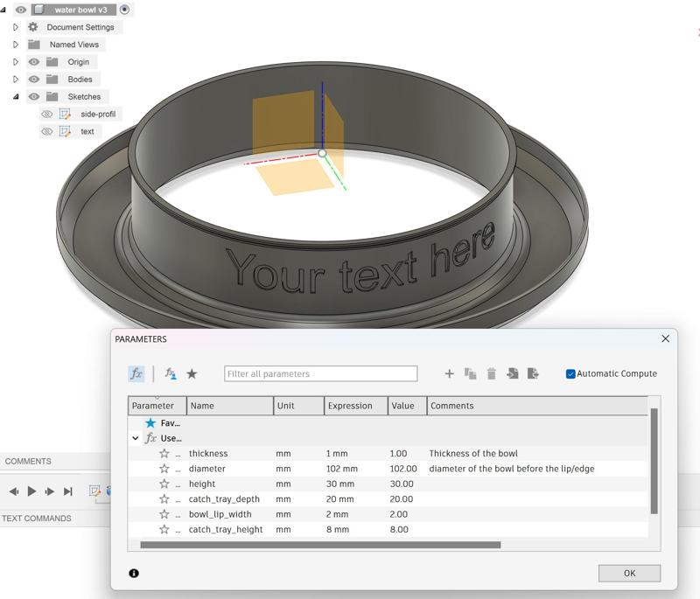Click the thickness expression 1 mm
Screen dimensions: 700x599
(337, 454)
